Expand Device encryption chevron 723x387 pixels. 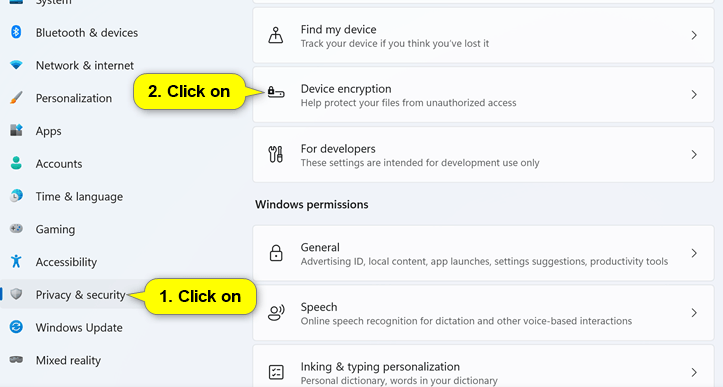(694, 95)
